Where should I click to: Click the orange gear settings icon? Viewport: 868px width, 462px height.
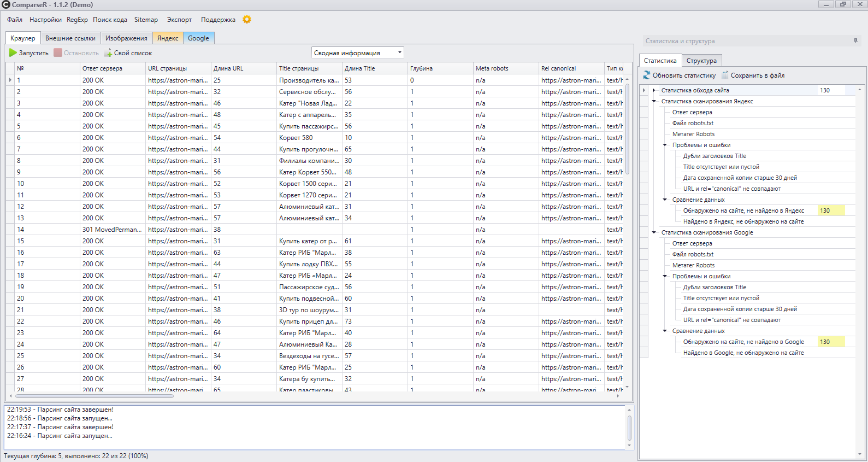click(247, 19)
